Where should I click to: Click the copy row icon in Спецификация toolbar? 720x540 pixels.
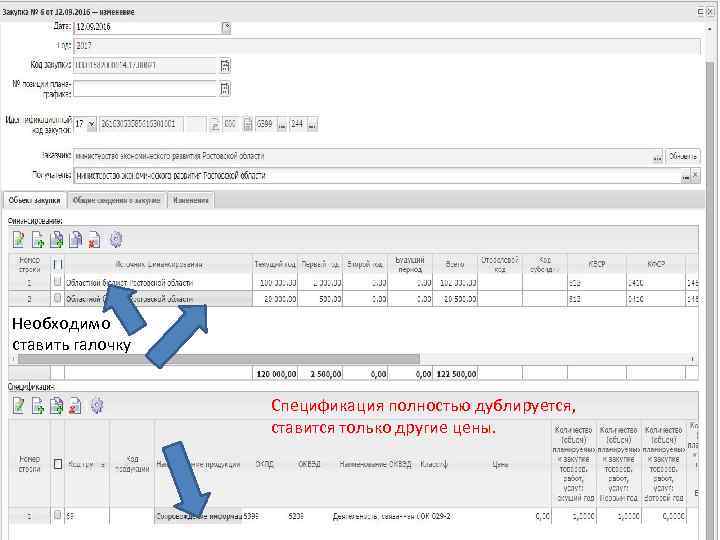(56, 406)
